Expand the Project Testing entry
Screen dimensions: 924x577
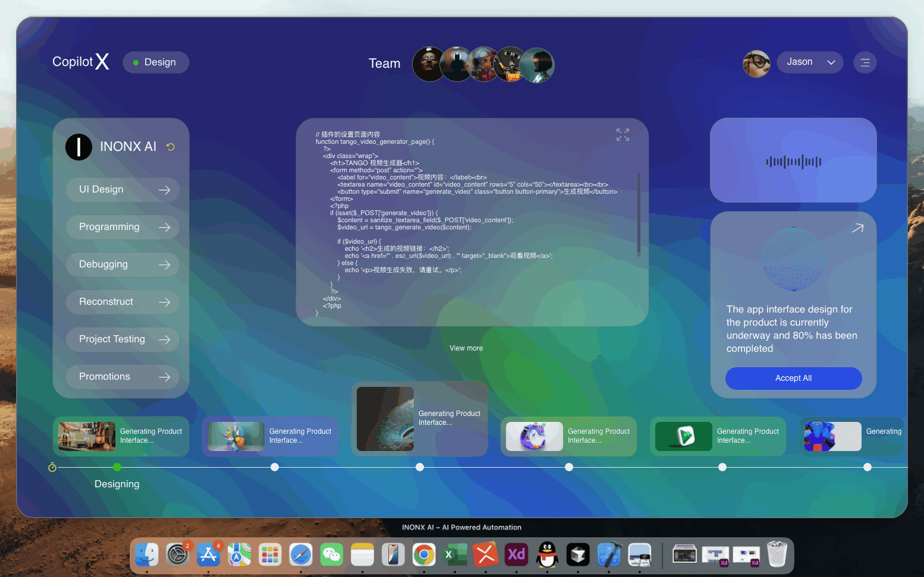tap(123, 339)
